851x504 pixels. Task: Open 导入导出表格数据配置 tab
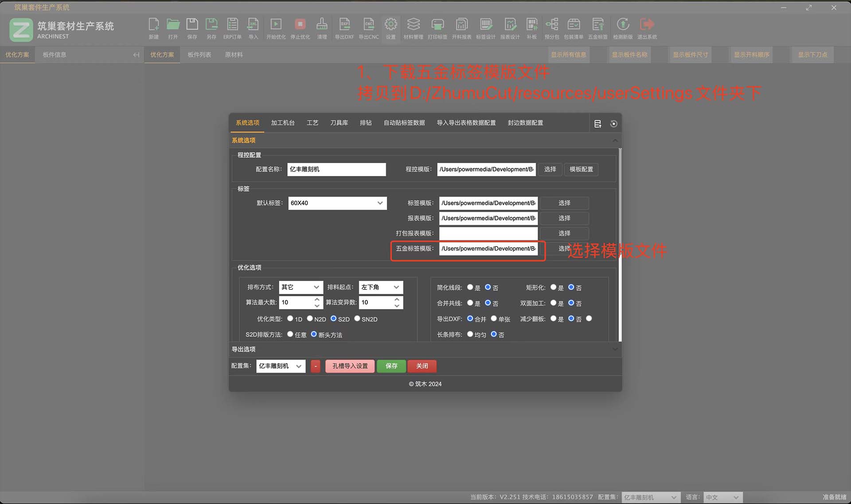(466, 123)
